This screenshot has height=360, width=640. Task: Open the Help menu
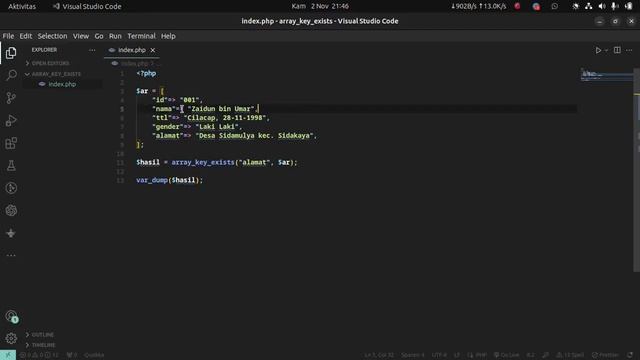click(168, 36)
